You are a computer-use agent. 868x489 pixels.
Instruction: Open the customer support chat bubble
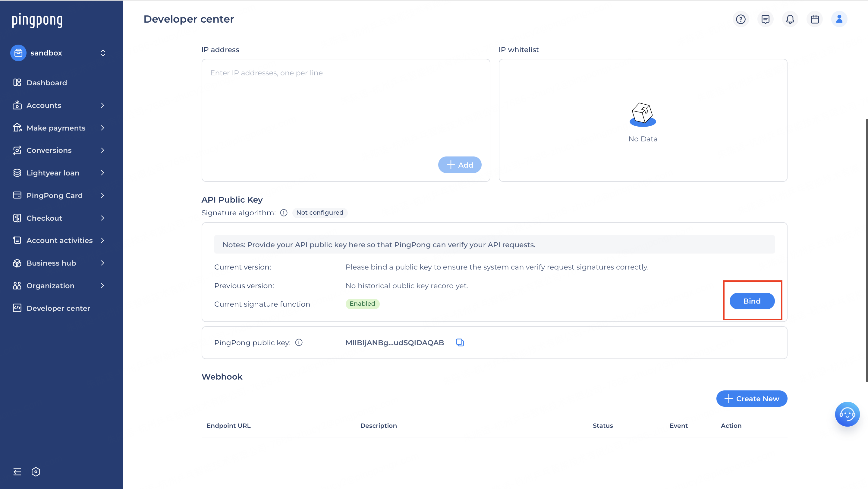click(847, 414)
